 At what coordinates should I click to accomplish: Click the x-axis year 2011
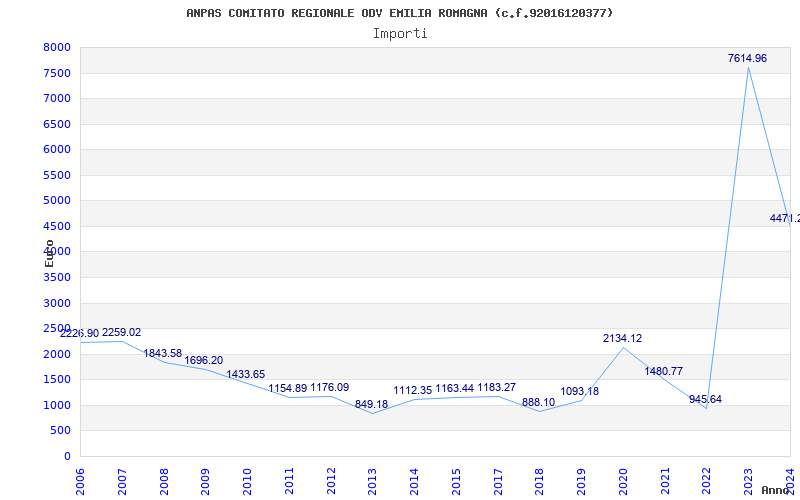pos(289,482)
